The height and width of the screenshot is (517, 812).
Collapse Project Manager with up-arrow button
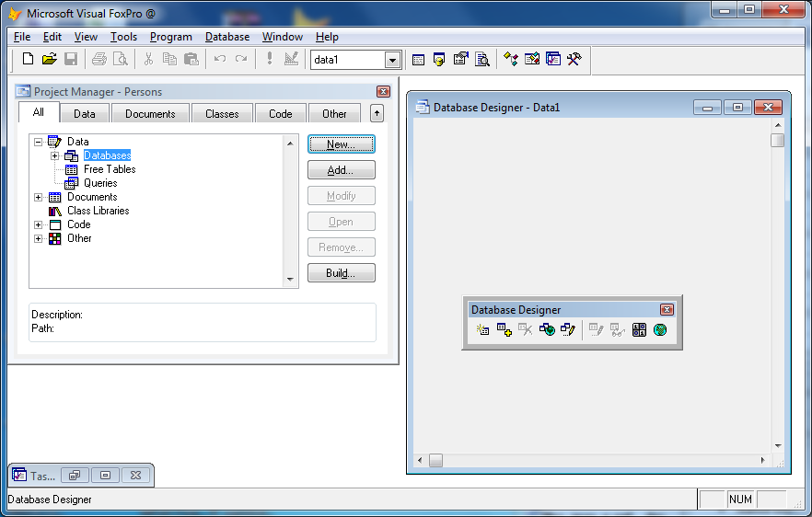(x=377, y=113)
